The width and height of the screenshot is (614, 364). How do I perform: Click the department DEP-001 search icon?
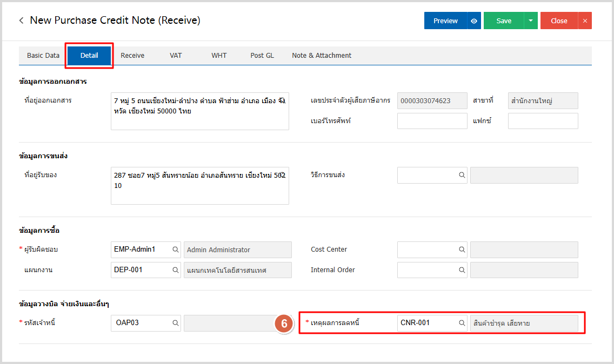(x=175, y=270)
